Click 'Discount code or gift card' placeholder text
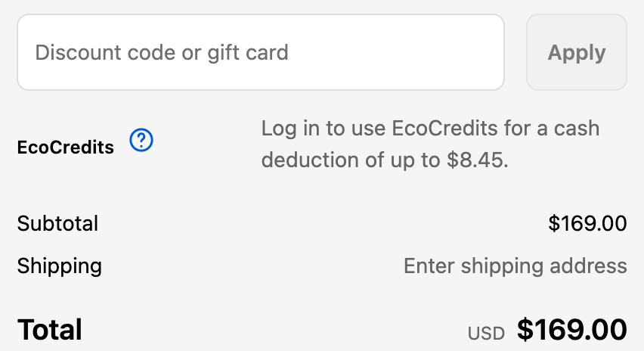Image resolution: width=644 pixels, height=351 pixels. pos(162,53)
